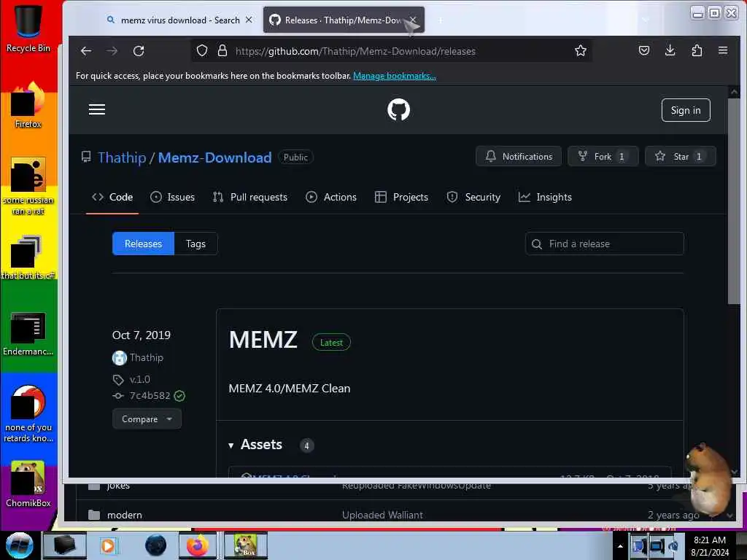Switch to the Tags view
The width and height of the screenshot is (747, 560).
[196, 244]
